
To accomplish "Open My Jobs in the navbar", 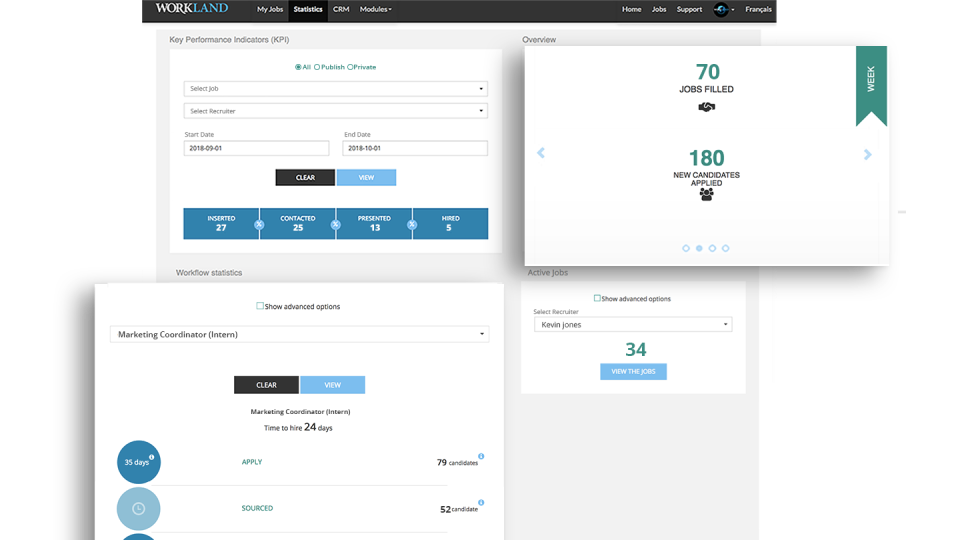I will pos(270,9).
